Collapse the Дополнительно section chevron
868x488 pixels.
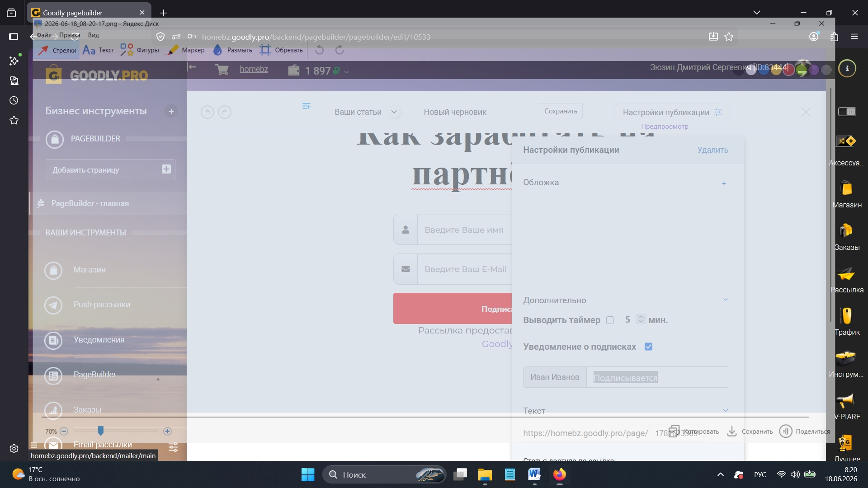coord(726,300)
